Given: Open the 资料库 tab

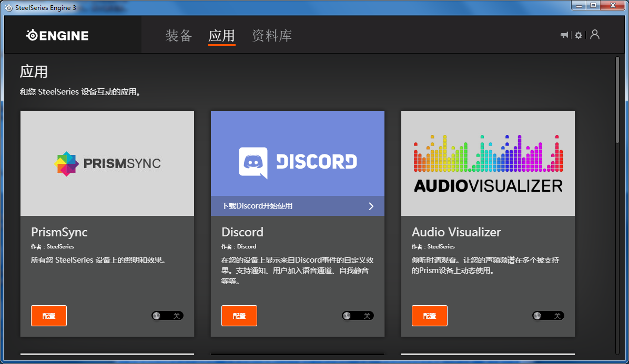Looking at the screenshot, I should pos(271,36).
